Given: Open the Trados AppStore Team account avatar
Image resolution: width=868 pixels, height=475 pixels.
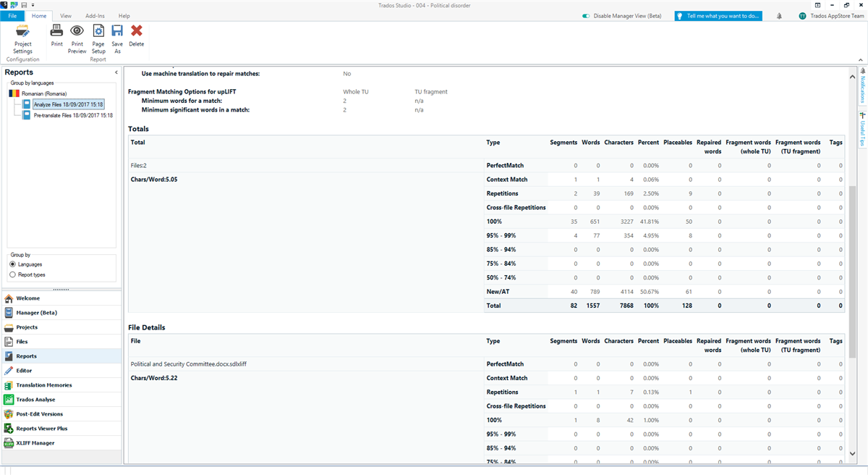Looking at the screenshot, I should coord(803,16).
